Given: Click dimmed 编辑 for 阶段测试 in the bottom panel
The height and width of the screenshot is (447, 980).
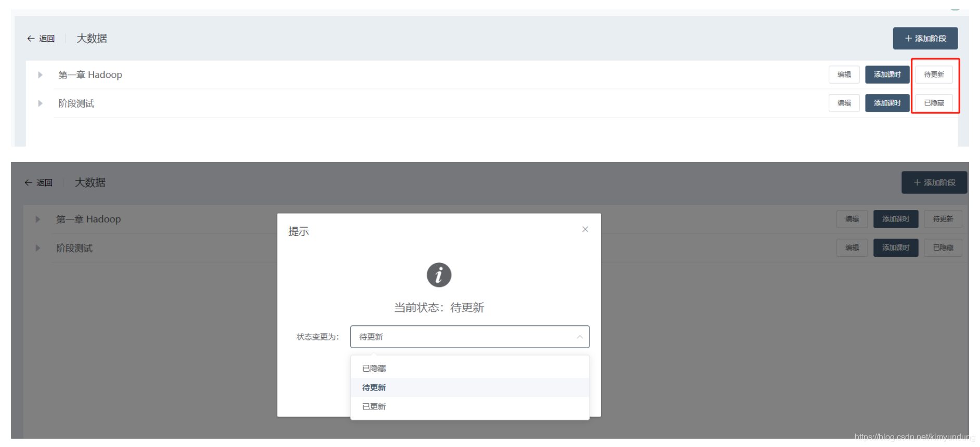Looking at the screenshot, I should click(x=852, y=247).
